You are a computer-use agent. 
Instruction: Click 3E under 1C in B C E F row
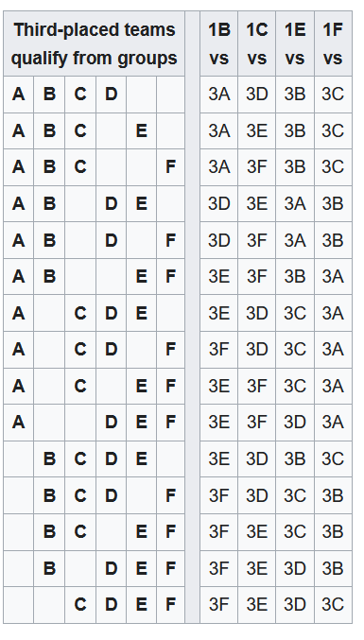(256, 532)
